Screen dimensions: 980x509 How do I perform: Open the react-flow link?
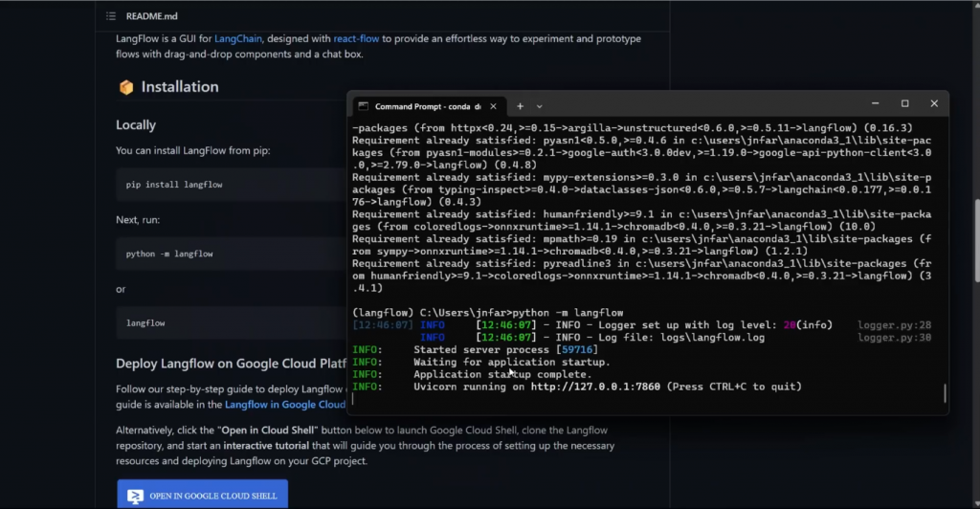(x=356, y=38)
